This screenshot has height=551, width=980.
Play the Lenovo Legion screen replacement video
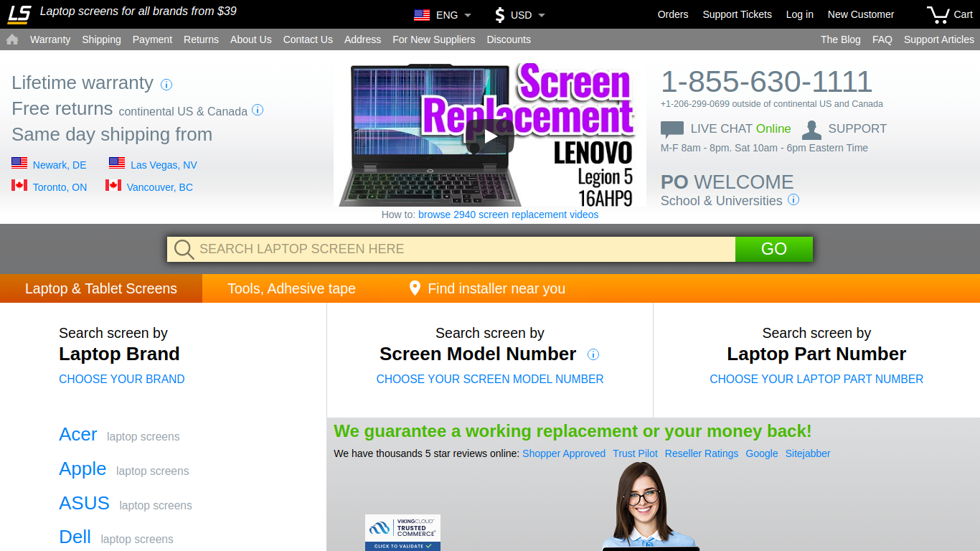[x=490, y=136]
